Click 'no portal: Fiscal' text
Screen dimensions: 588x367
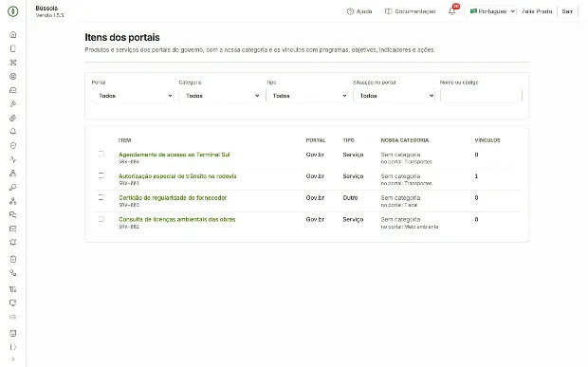[x=399, y=205]
